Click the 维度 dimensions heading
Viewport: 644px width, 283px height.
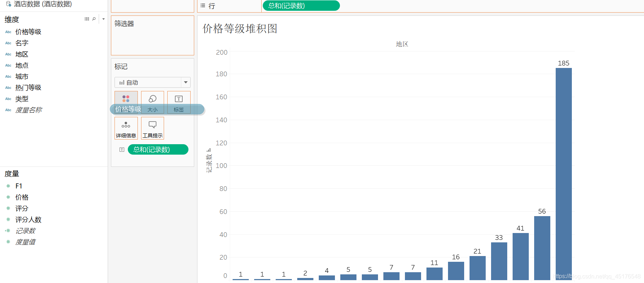12,19
